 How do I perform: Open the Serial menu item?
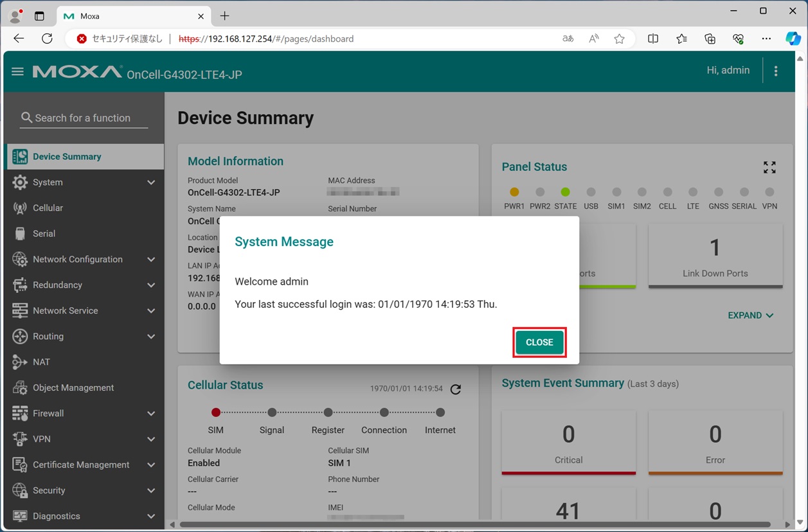pyautogui.click(x=85, y=234)
